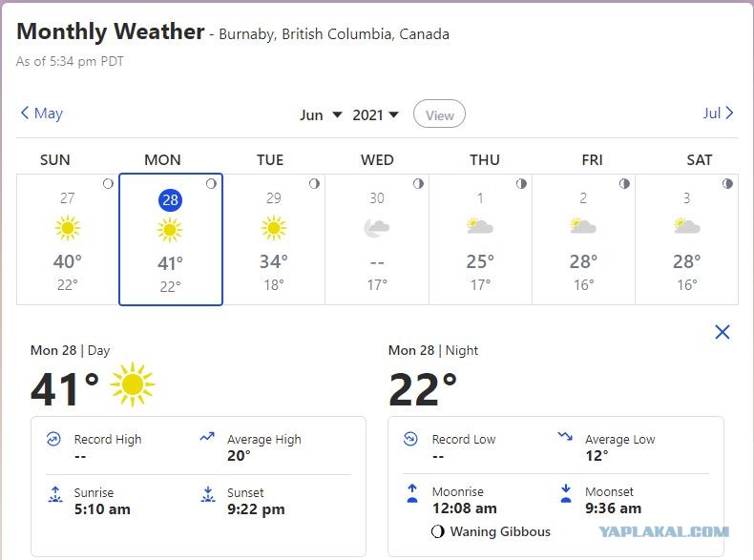754x560 pixels.
Task: Click the cloudy night icon on Wednesday 30
Action: (x=376, y=228)
